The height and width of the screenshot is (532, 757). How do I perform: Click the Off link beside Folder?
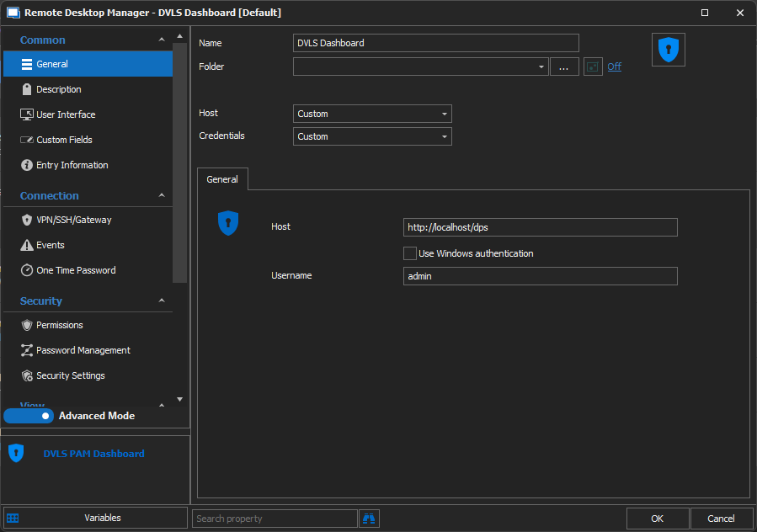pyautogui.click(x=614, y=66)
